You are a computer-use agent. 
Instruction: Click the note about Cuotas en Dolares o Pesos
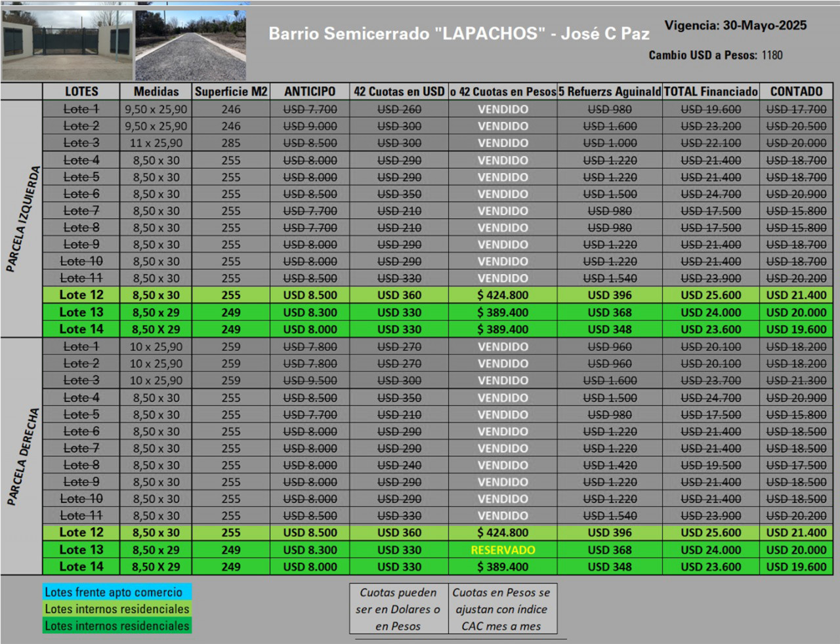pyautogui.click(x=398, y=609)
